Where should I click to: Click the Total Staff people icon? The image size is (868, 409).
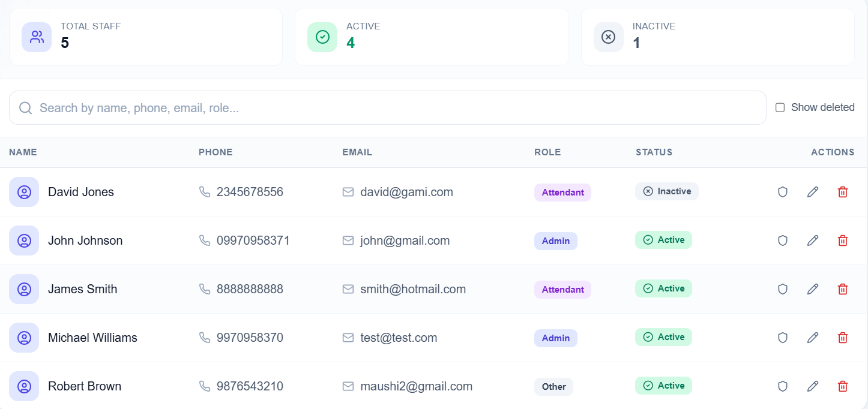click(36, 37)
